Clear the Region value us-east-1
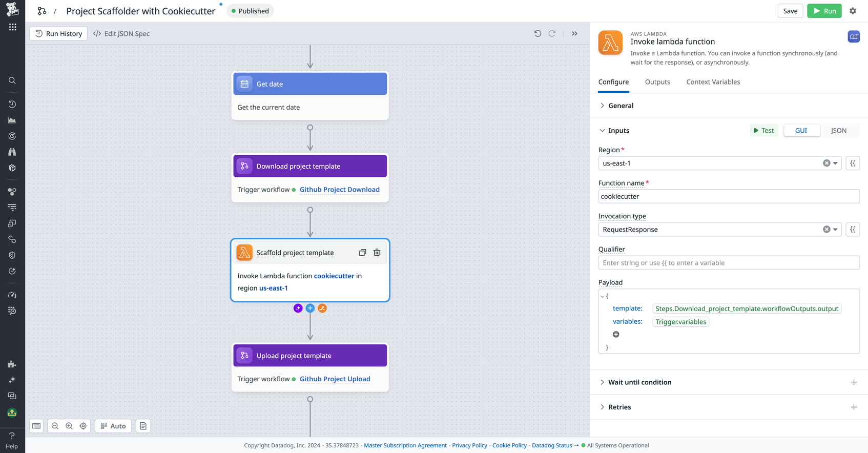 [826, 163]
